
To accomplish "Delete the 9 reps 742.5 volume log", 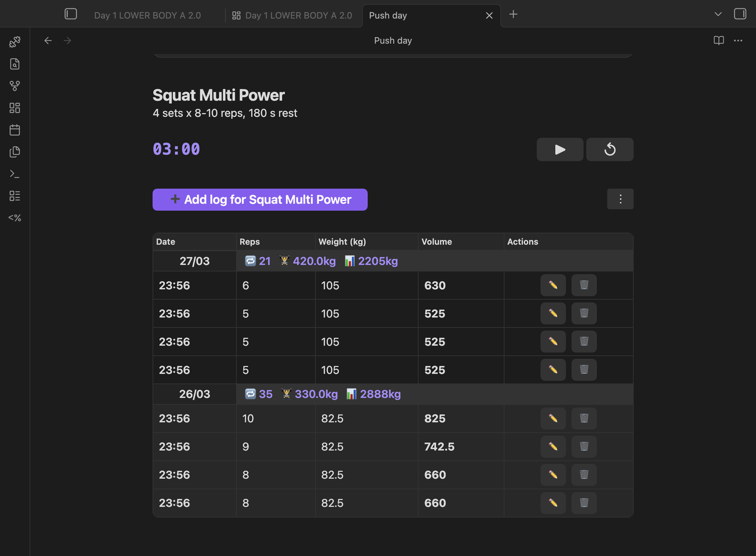I will point(584,446).
